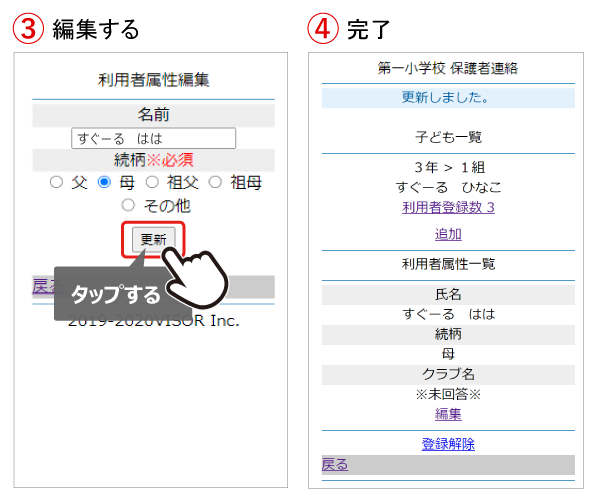Select the その他 radio button
This screenshot has width=600, height=498.
128,205
